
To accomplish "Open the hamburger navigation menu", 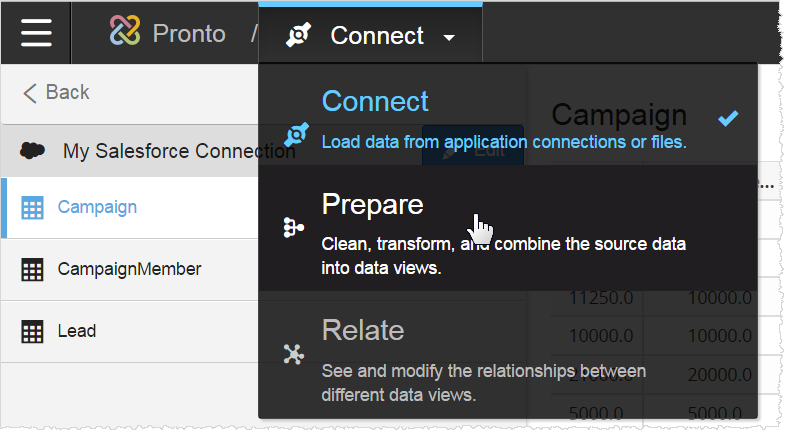I will click(x=35, y=33).
